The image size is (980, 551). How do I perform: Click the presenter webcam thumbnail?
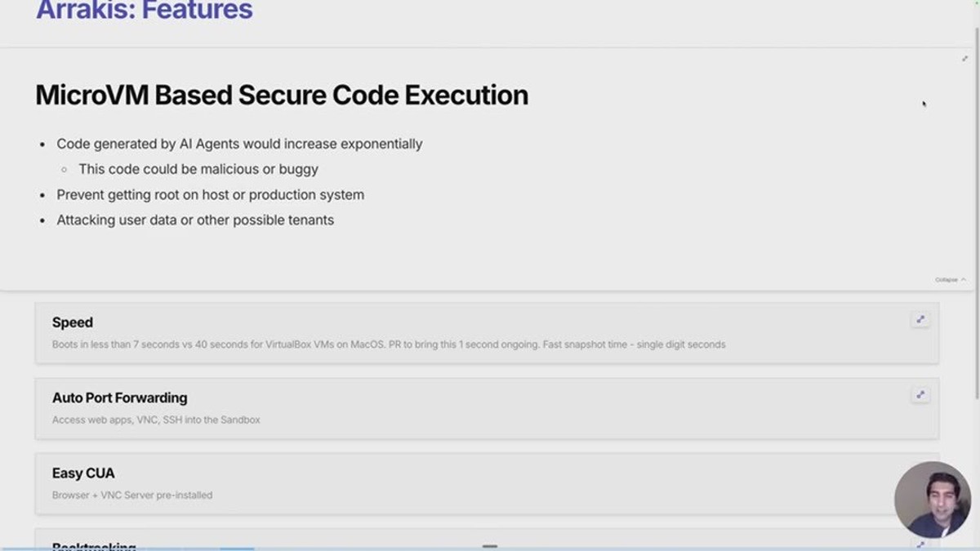pos(933,500)
